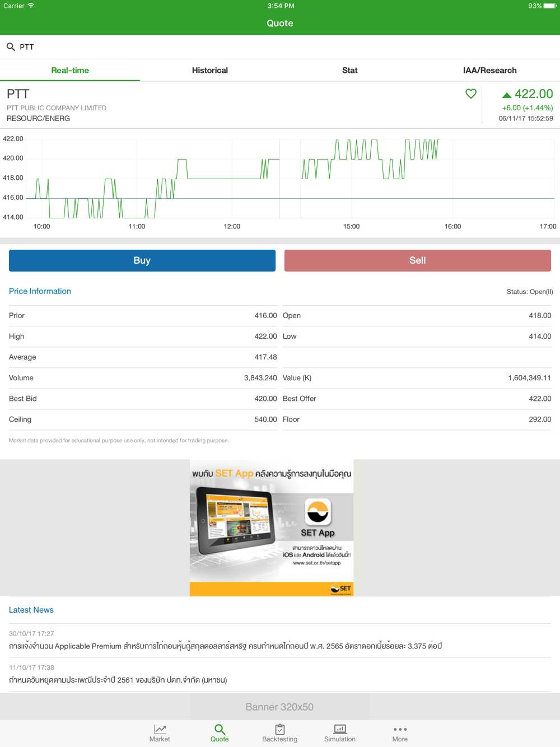Image resolution: width=560 pixels, height=747 pixels.
Task: Select the Real-time tab
Action: point(70,70)
